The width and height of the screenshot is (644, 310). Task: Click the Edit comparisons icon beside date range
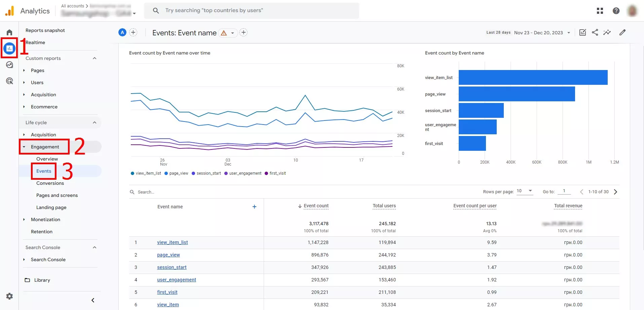[x=583, y=32]
